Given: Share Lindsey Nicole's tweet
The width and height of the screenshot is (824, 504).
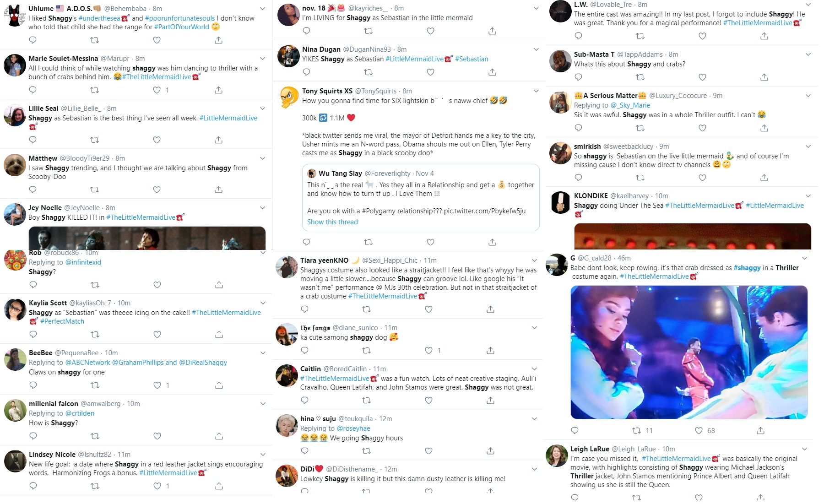Looking at the screenshot, I should (219, 486).
